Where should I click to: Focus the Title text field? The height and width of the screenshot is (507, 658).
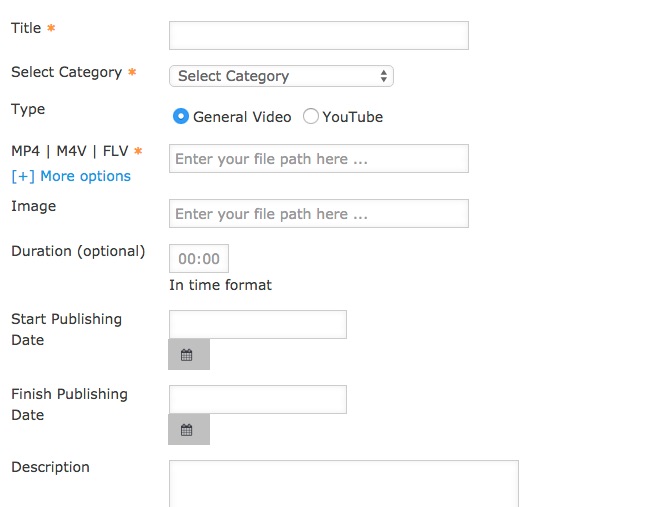319,36
